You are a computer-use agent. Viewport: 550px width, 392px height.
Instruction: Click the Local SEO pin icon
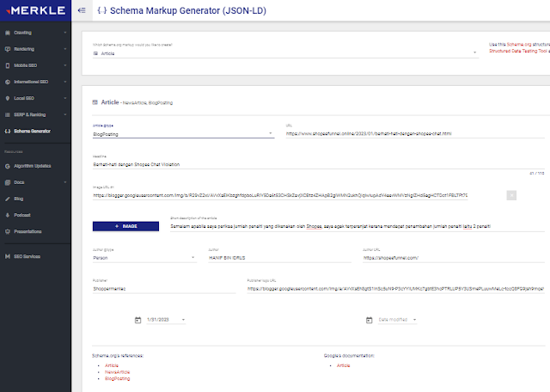point(8,98)
